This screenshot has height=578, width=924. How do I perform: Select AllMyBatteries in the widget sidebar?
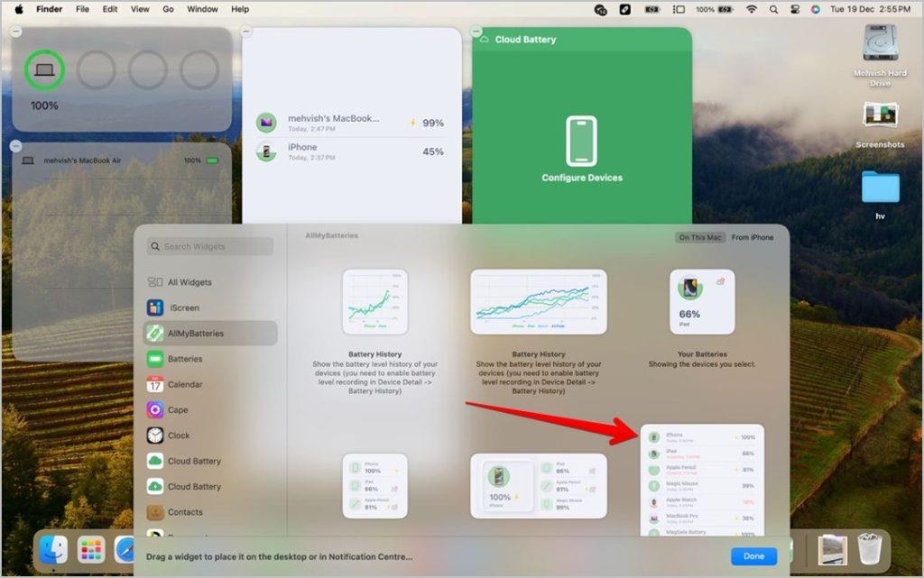pyautogui.click(x=210, y=333)
